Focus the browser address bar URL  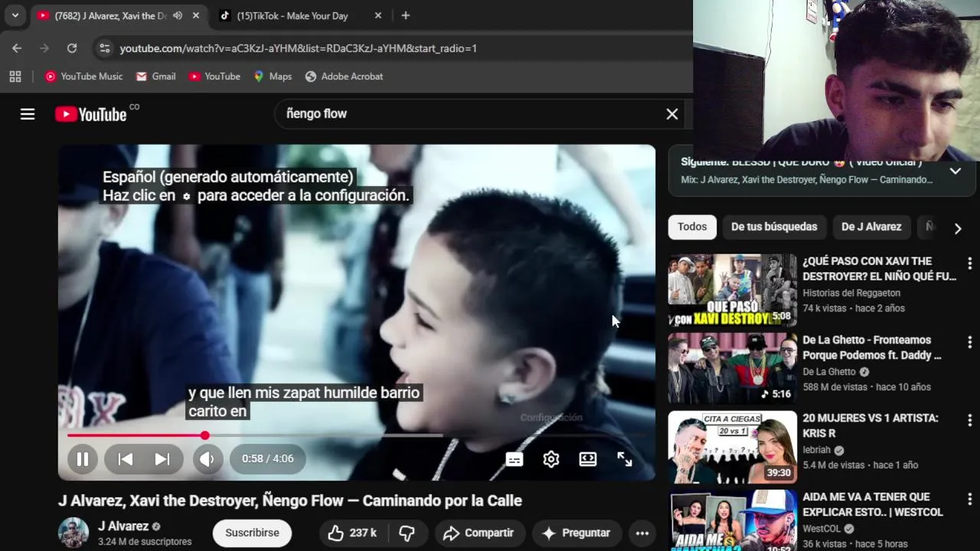point(299,48)
